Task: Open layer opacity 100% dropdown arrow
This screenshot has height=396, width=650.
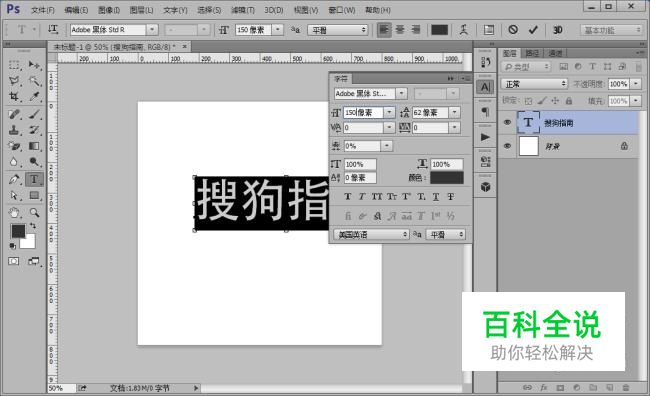Action: coord(636,84)
